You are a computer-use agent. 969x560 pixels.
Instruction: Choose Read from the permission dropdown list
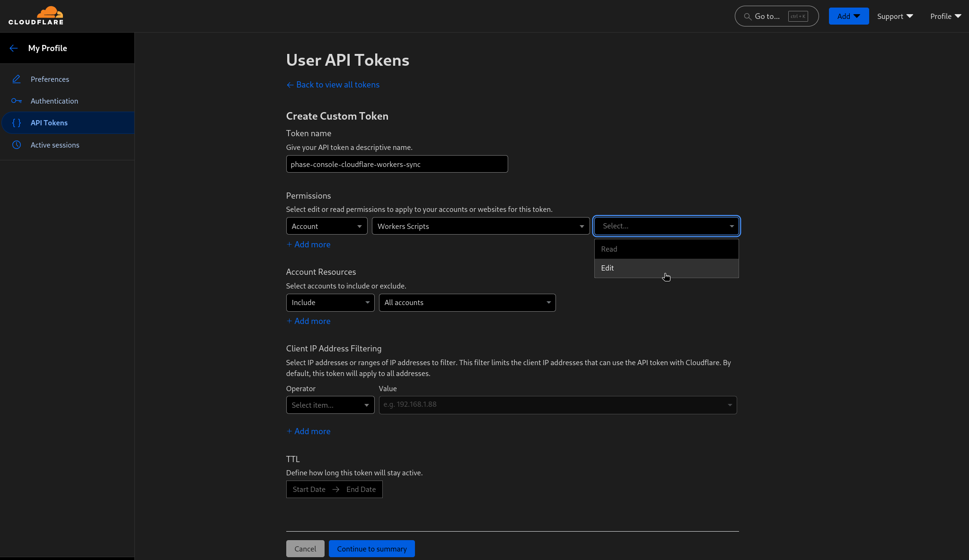tap(666, 249)
